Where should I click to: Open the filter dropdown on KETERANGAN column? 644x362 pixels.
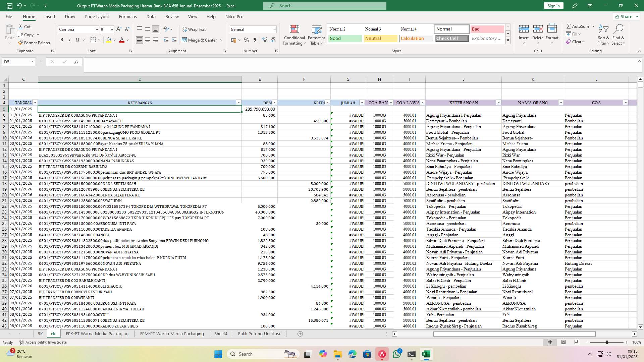238,103
